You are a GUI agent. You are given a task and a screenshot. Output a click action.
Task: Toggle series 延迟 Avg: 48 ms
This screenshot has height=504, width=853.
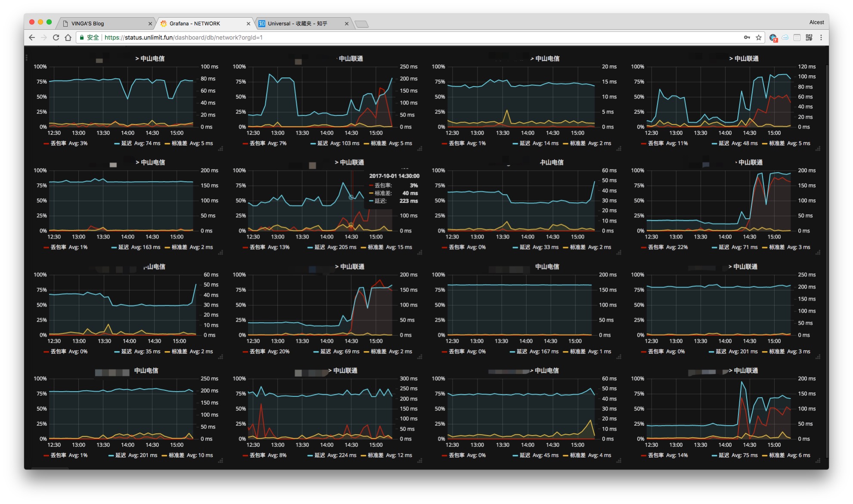[x=735, y=143]
